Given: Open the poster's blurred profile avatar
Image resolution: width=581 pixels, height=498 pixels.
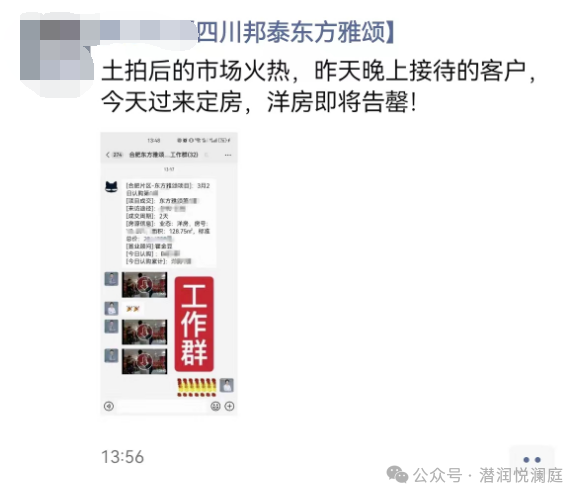Looking at the screenshot, I should (x=57, y=52).
